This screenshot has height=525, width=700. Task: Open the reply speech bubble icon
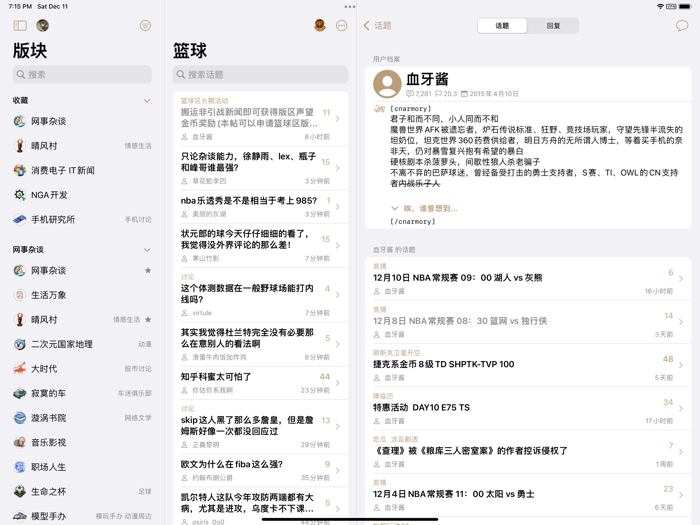682,25
